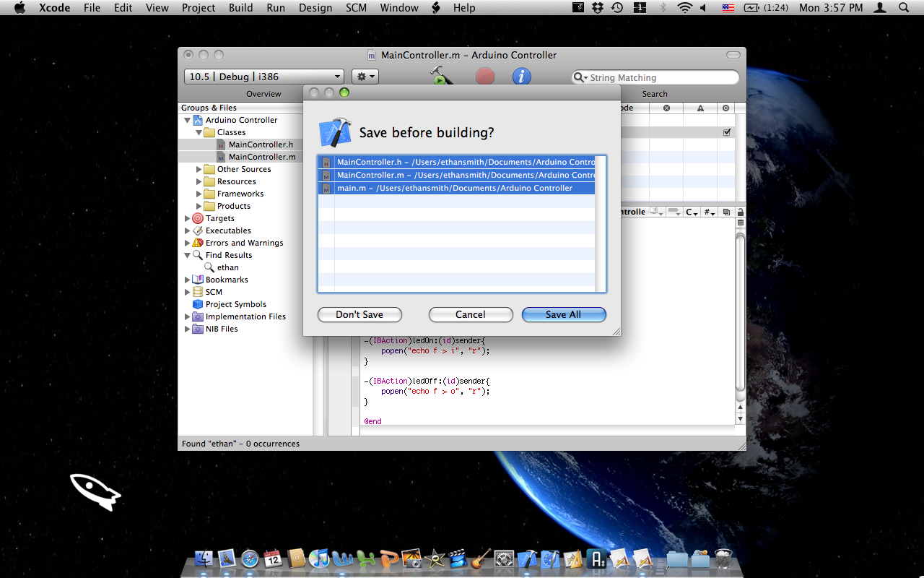Sort by the errors column header icon

666,108
